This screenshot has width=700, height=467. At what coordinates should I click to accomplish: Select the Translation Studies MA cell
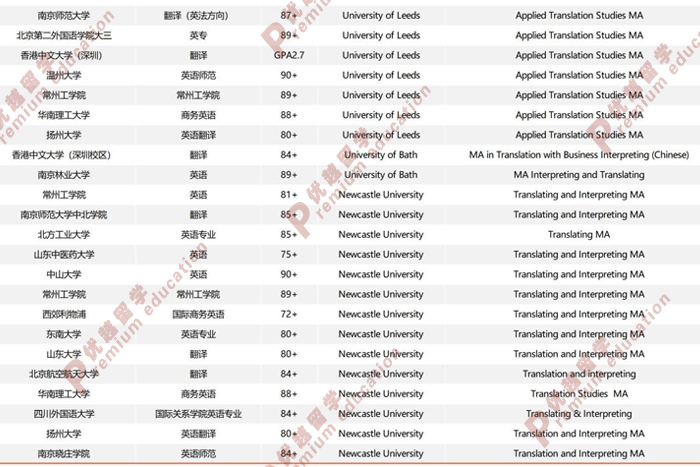579,394
